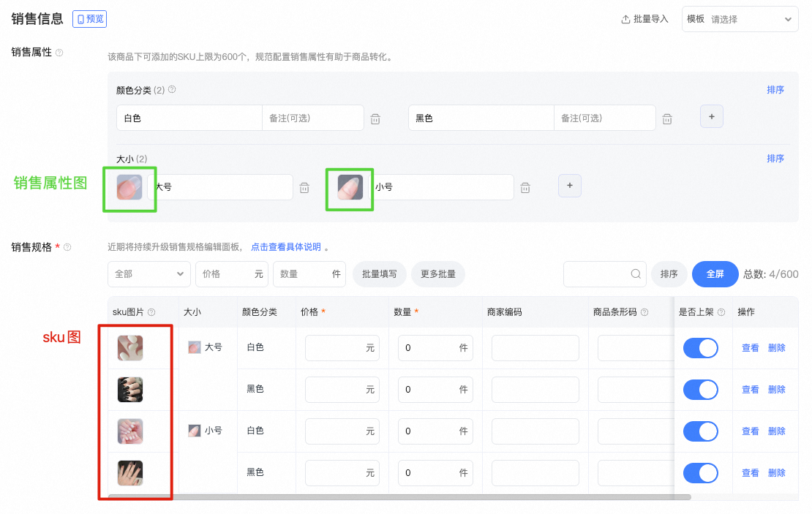The height and width of the screenshot is (514, 812).
Task: Click price field for 大号 白色 row
Action: 342,348
